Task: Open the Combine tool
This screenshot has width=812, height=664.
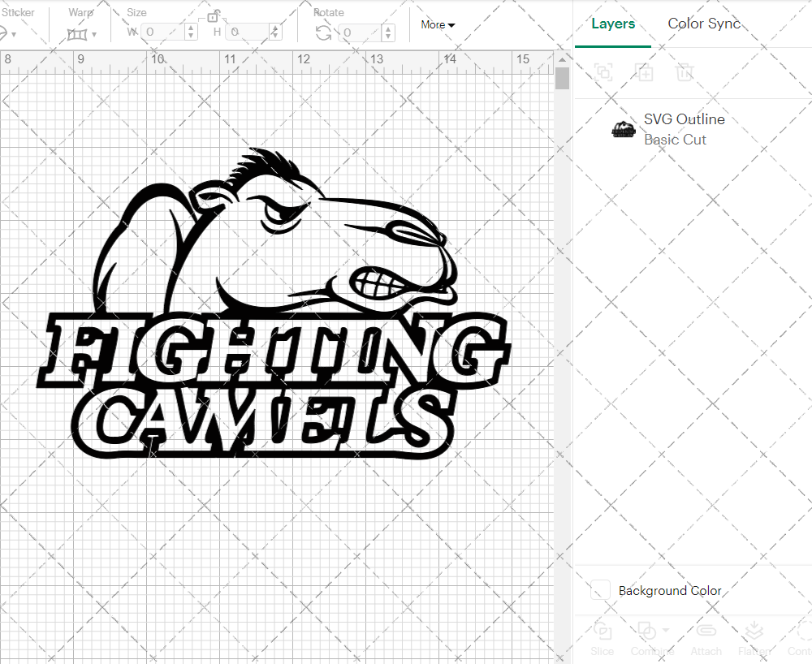Action: coord(646,631)
